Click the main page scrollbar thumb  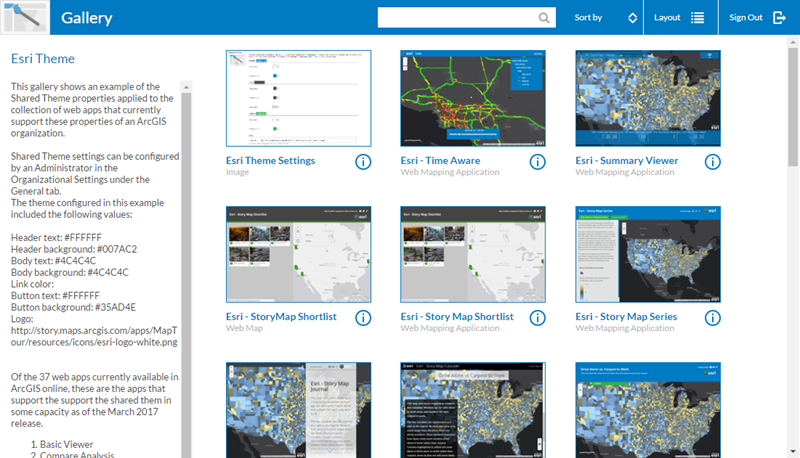[x=793, y=107]
